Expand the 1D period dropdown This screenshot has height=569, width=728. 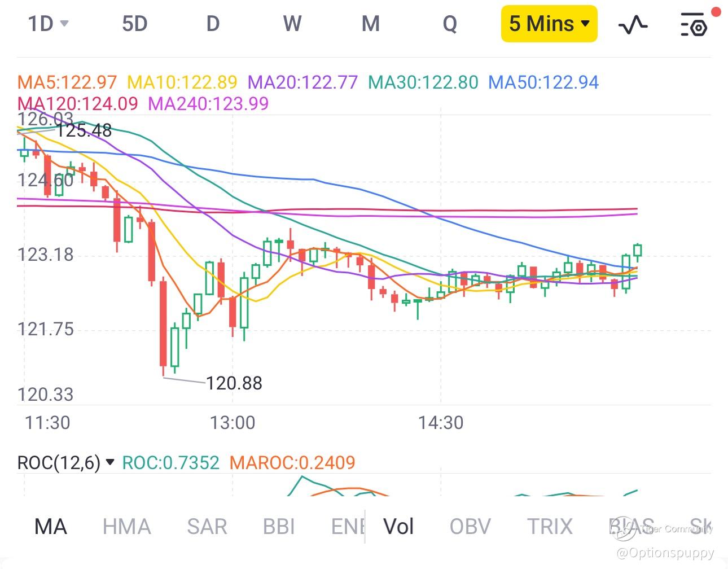pos(49,24)
